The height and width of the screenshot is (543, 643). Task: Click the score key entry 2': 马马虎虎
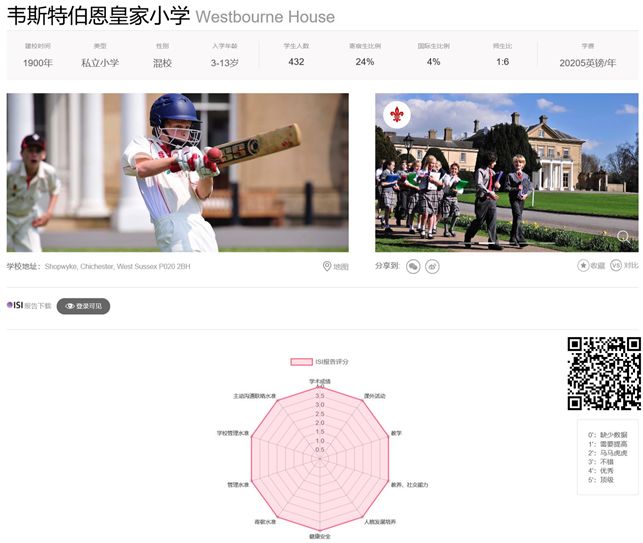[607, 453]
